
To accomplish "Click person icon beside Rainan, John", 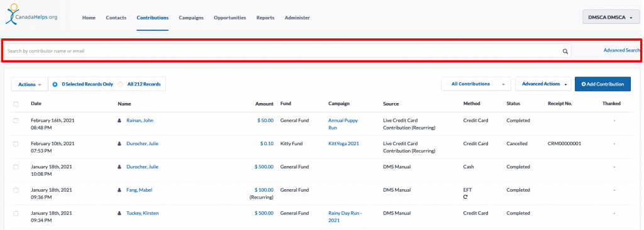I will (x=119, y=121).
